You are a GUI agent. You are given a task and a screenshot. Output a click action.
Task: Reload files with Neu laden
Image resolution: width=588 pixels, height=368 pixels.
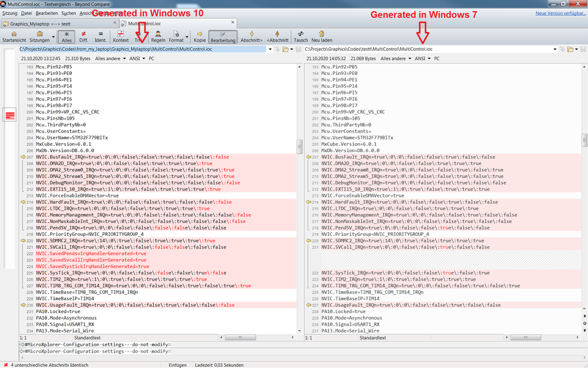pyautogui.click(x=322, y=37)
